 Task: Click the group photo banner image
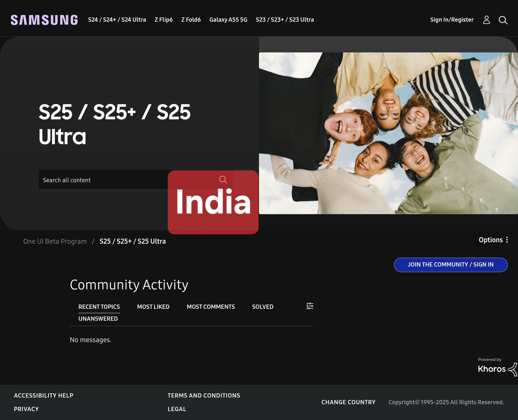pyautogui.click(x=388, y=133)
